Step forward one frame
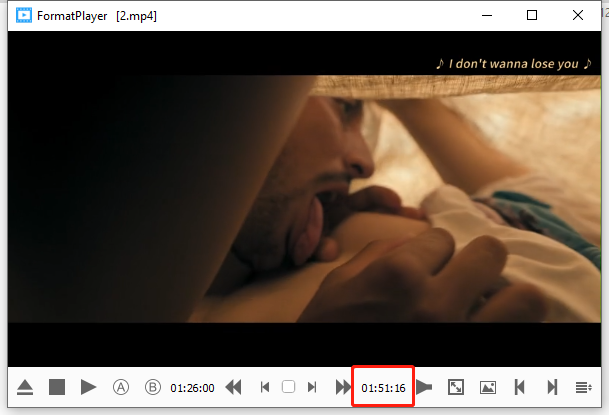 point(312,387)
